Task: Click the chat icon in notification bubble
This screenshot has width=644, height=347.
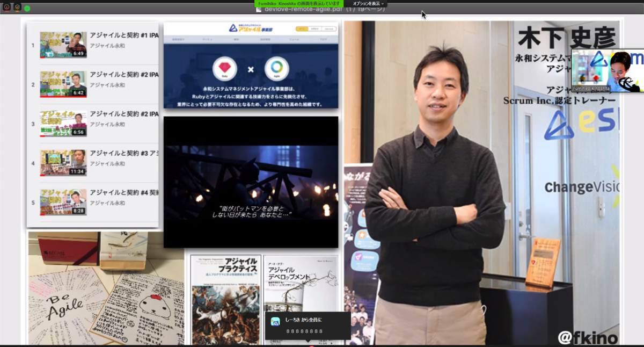Action: click(x=275, y=321)
